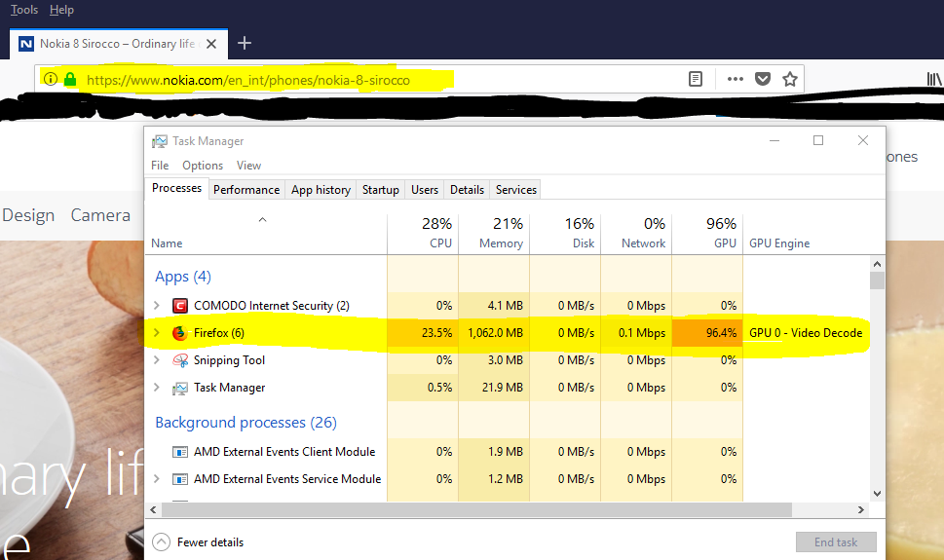Click the Task Manager process row icon
Viewport: 944px width, 560px height.
point(180,388)
